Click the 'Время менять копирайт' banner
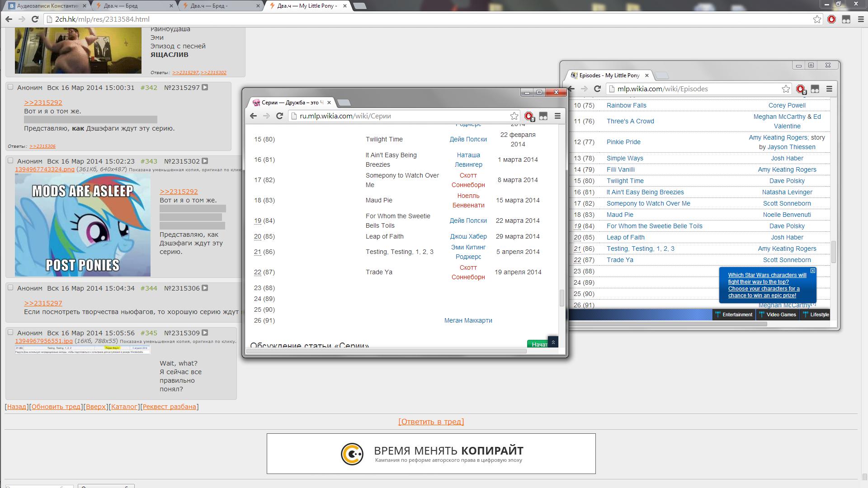The width and height of the screenshot is (868, 488). pyautogui.click(x=431, y=454)
